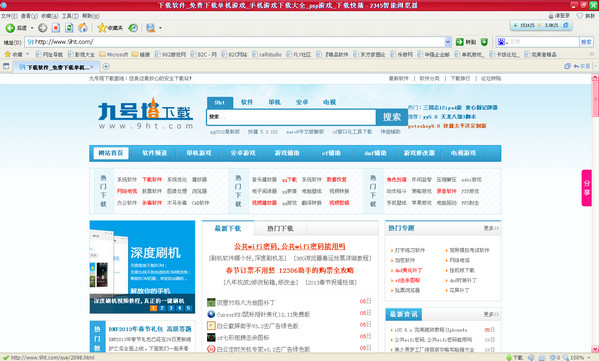Open dropdown arrow beside screenshot tool
599x361 pixels.
click(x=160, y=28)
